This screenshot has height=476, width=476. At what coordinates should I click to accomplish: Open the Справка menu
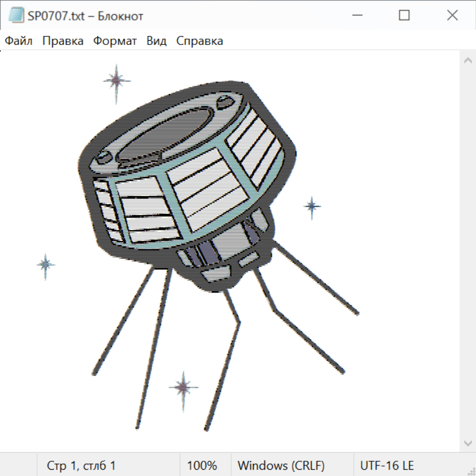[199, 41]
